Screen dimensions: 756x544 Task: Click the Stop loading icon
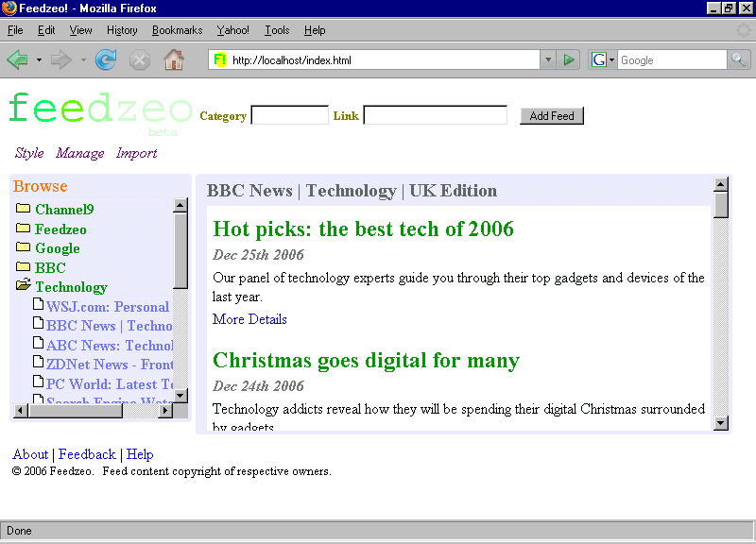tap(140, 60)
